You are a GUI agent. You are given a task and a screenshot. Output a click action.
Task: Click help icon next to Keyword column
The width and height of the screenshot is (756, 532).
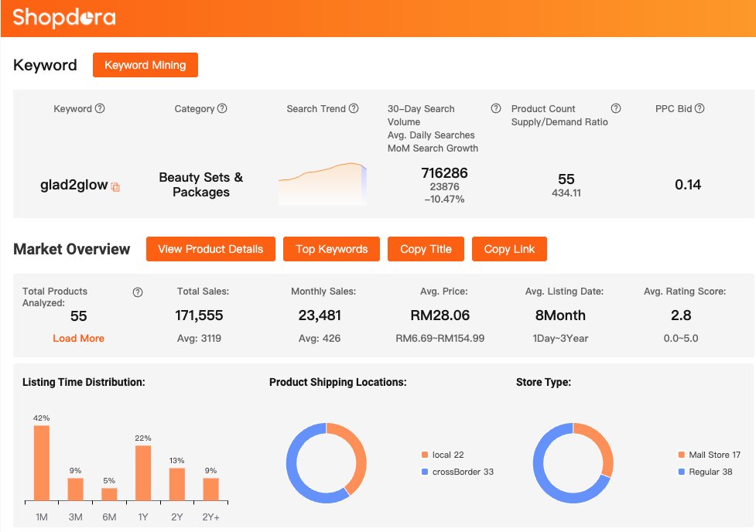coord(100,109)
